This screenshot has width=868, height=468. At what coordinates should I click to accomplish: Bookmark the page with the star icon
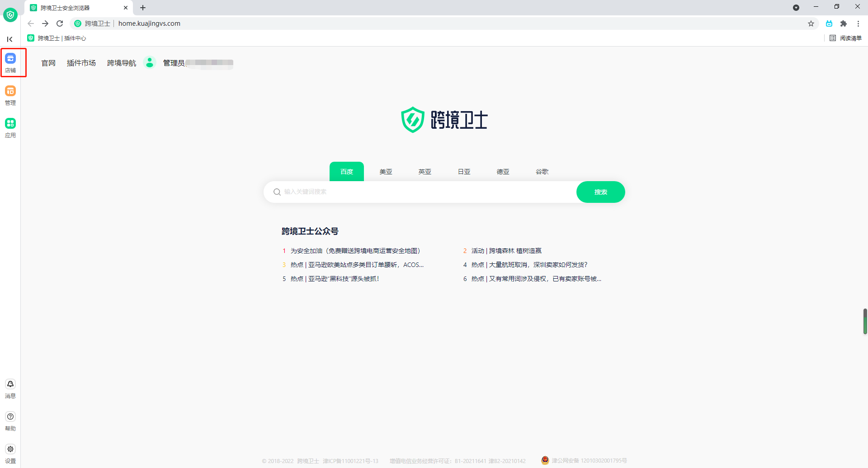[811, 23]
